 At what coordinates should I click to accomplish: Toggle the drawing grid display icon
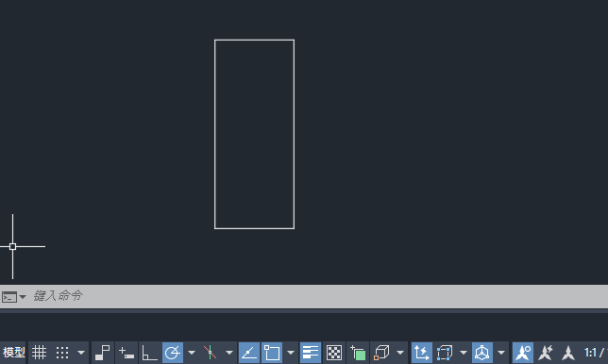(39, 353)
